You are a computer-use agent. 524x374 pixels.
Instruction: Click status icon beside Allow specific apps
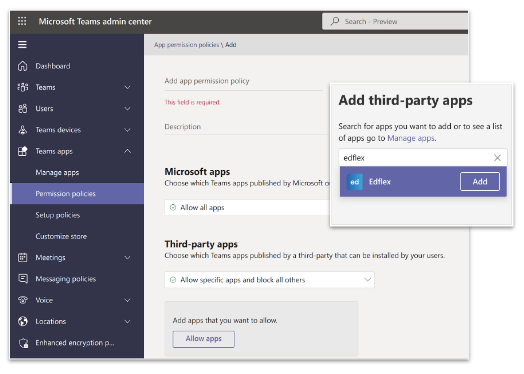[x=173, y=280]
